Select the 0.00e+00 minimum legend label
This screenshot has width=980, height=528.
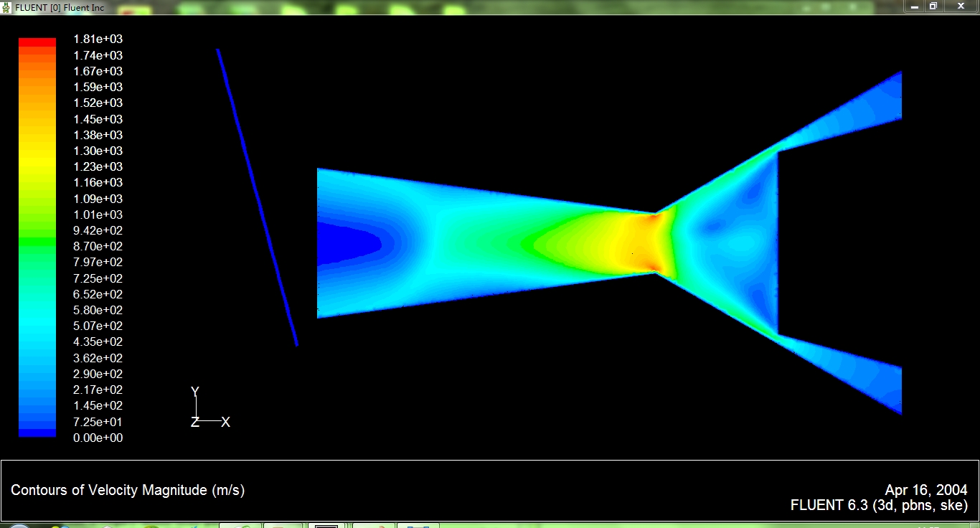(x=98, y=438)
